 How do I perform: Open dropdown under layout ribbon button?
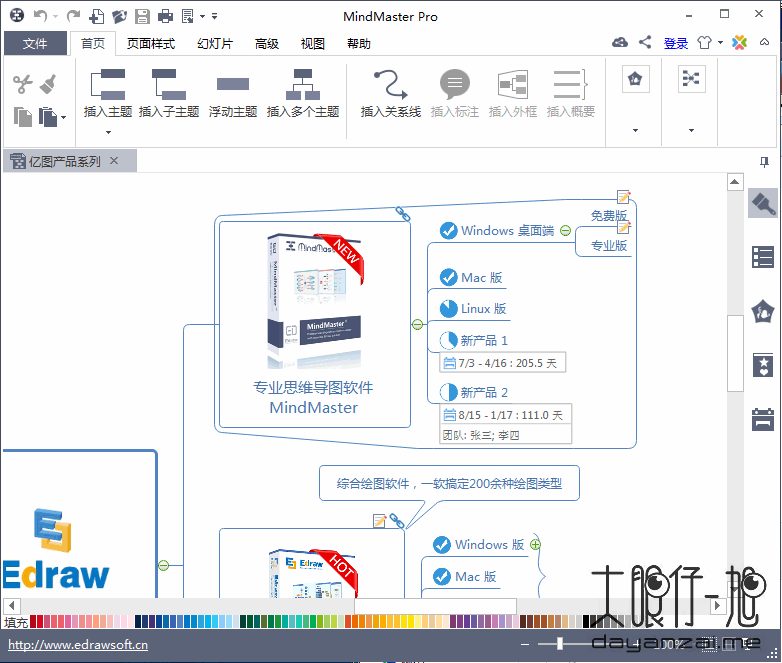click(691, 130)
